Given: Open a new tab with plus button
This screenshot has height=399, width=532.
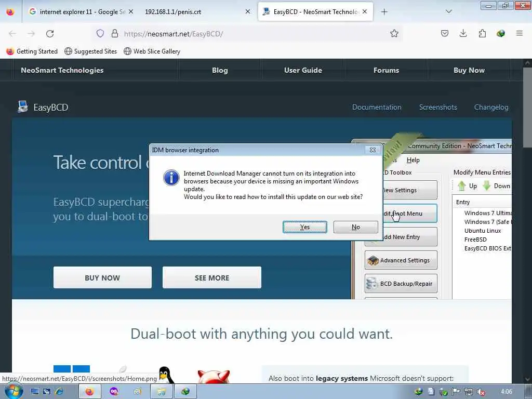Looking at the screenshot, I should click(x=384, y=12).
